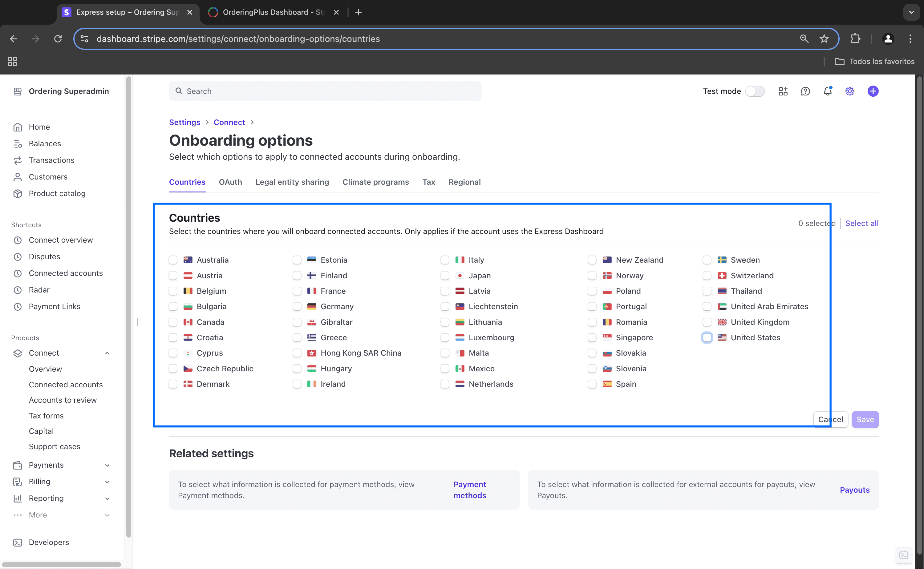Open Transactions icon in sidebar
The image size is (924, 569).
pos(18,160)
